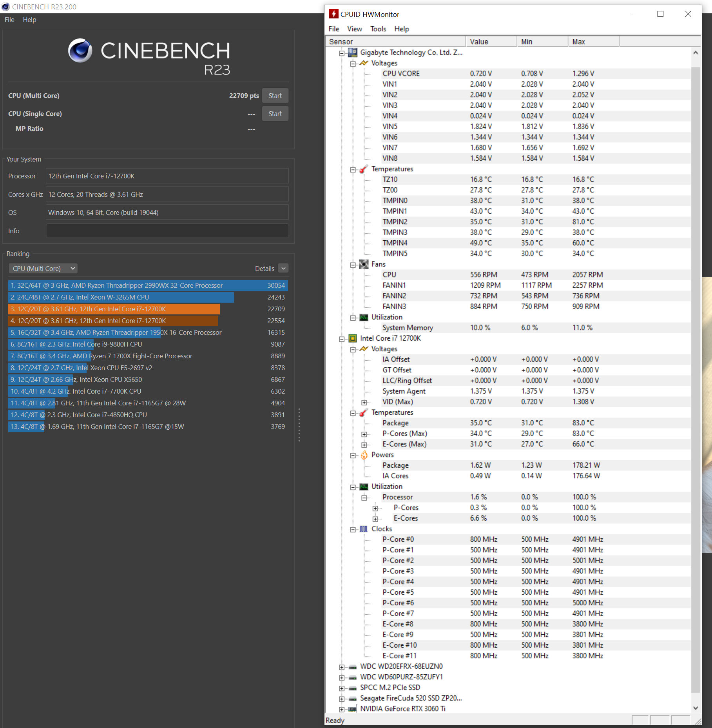Click the HWMonitor scroll down arrow

696,708
